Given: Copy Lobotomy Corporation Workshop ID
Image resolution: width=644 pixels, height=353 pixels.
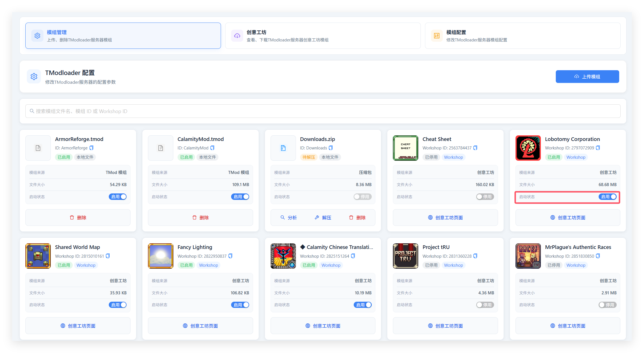Looking at the screenshot, I should point(598,148).
